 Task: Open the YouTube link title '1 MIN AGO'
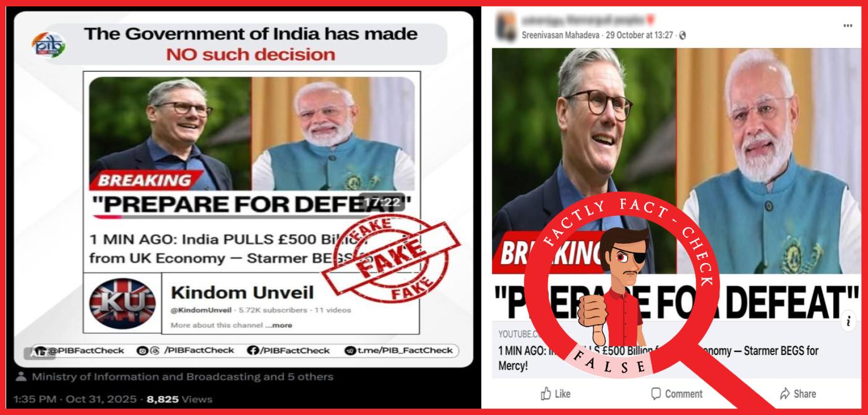658,358
